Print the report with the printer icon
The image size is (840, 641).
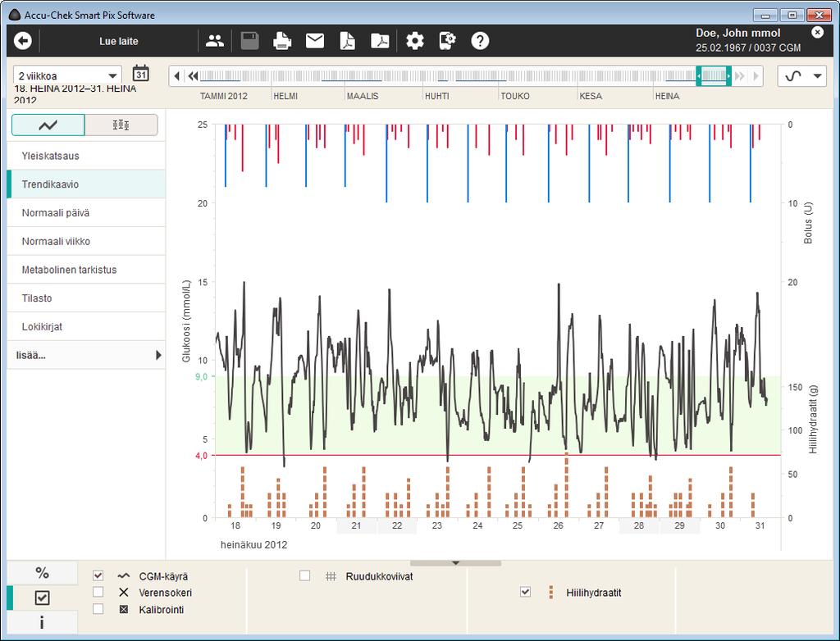282,41
